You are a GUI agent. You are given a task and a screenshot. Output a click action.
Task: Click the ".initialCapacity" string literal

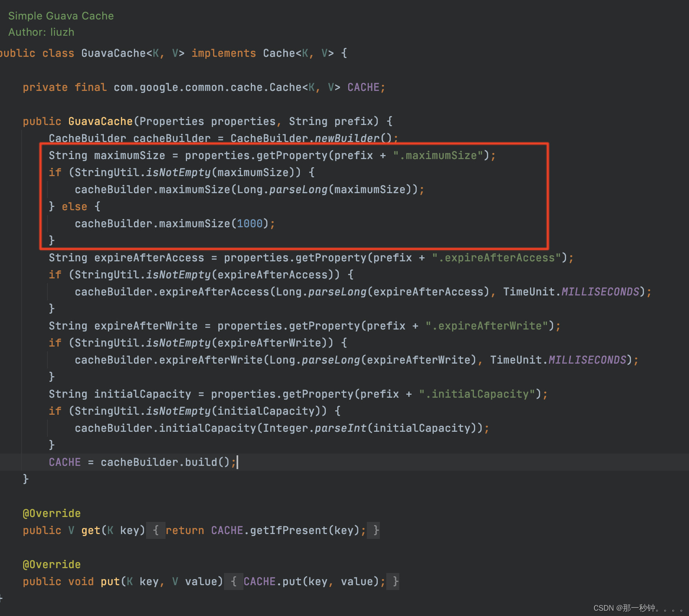pos(477,394)
